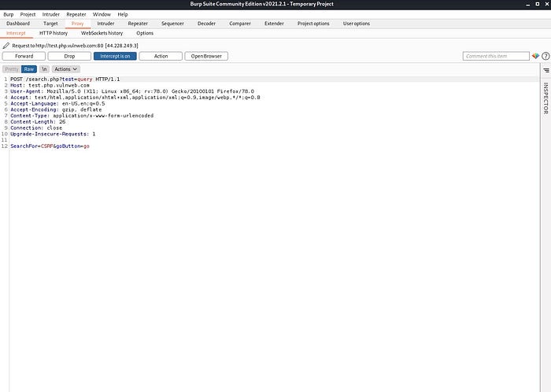Open the User options tab
The width and height of the screenshot is (551, 392).
[x=357, y=24]
